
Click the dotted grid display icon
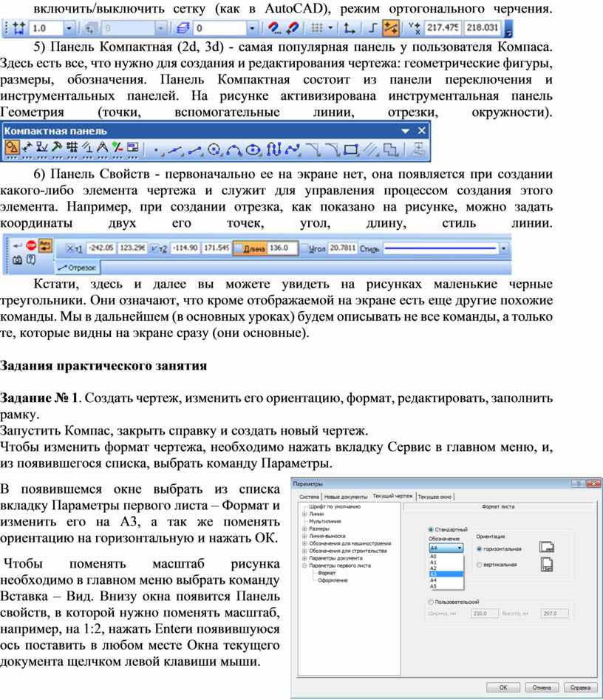(316, 28)
